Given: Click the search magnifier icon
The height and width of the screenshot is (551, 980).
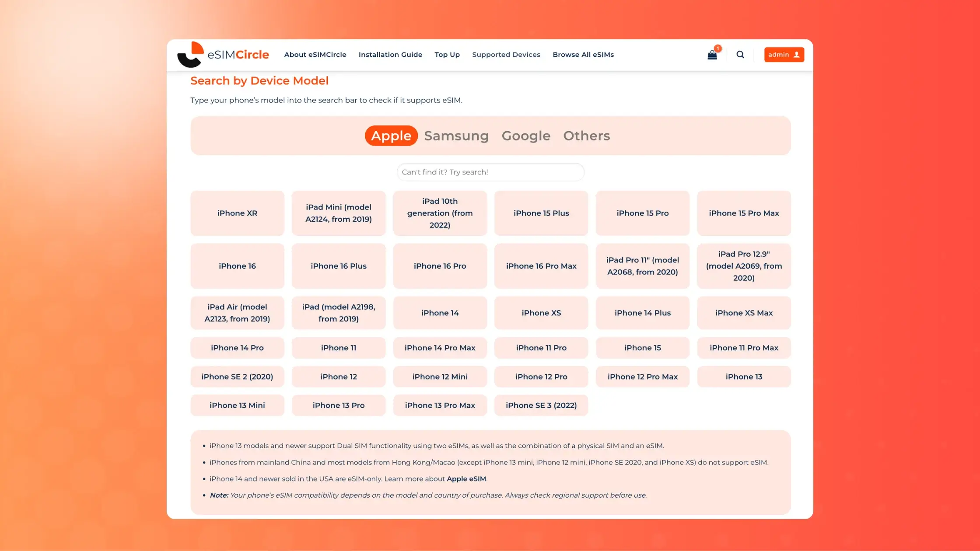Looking at the screenshot, I should point(740,55).
